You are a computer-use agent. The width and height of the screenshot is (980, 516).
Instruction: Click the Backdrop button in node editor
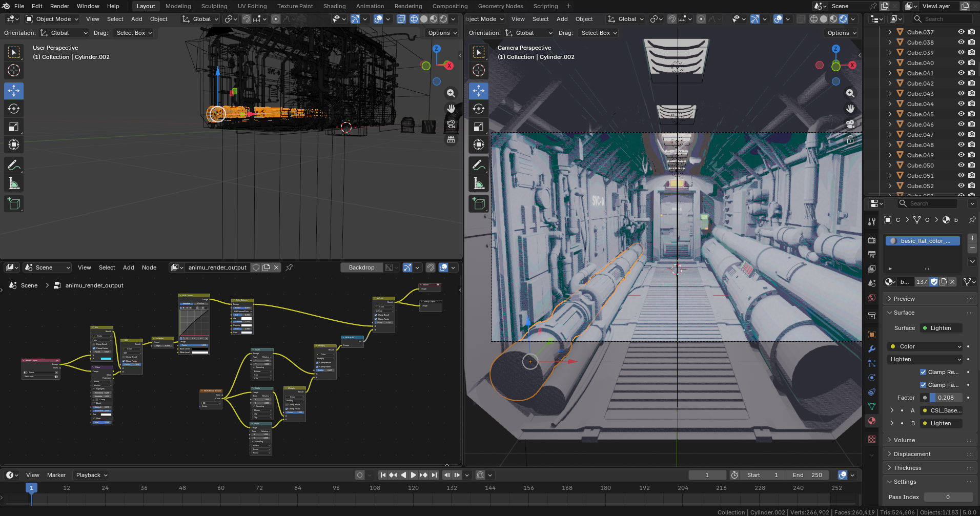pyautogui.click(x=361, y=267)
